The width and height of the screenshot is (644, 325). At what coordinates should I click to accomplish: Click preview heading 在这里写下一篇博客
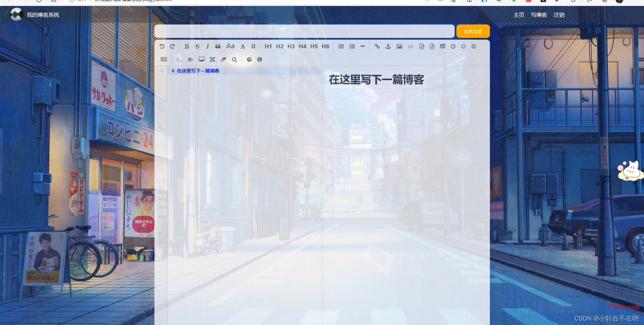(x=376, y=79)
